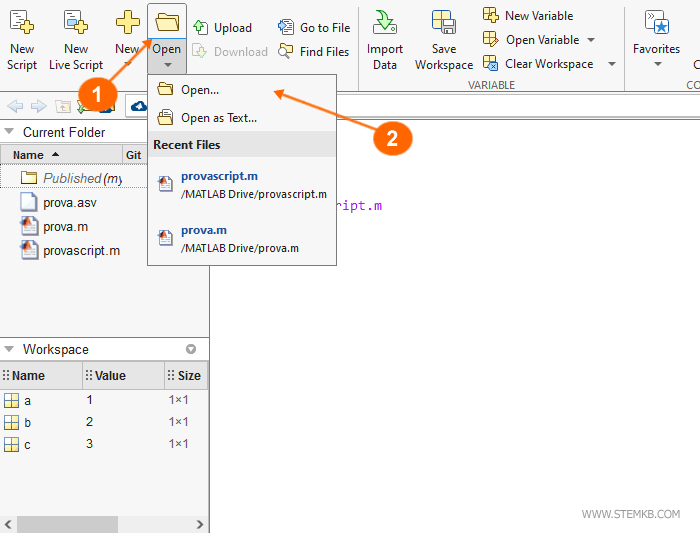The height and width of the screenshot is (533, 700).
Task: Click the Import Data icon
Action: [384, 22]
